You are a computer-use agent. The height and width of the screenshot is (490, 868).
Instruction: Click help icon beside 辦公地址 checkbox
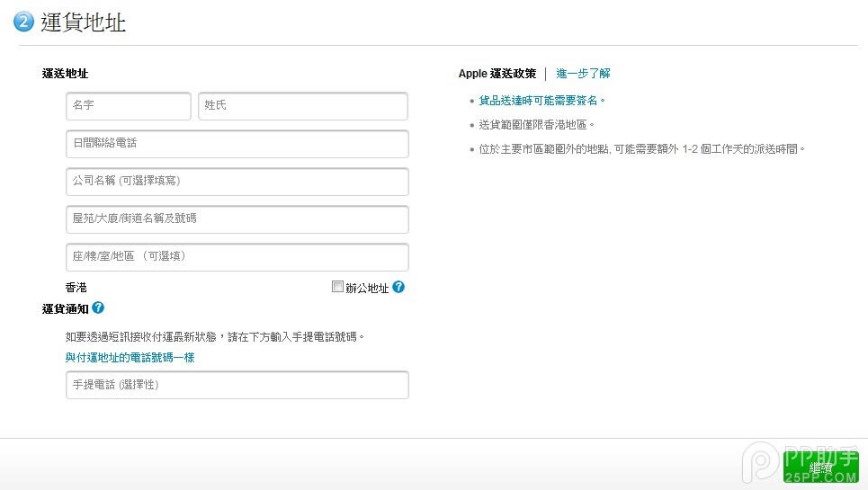coord(398,288)
